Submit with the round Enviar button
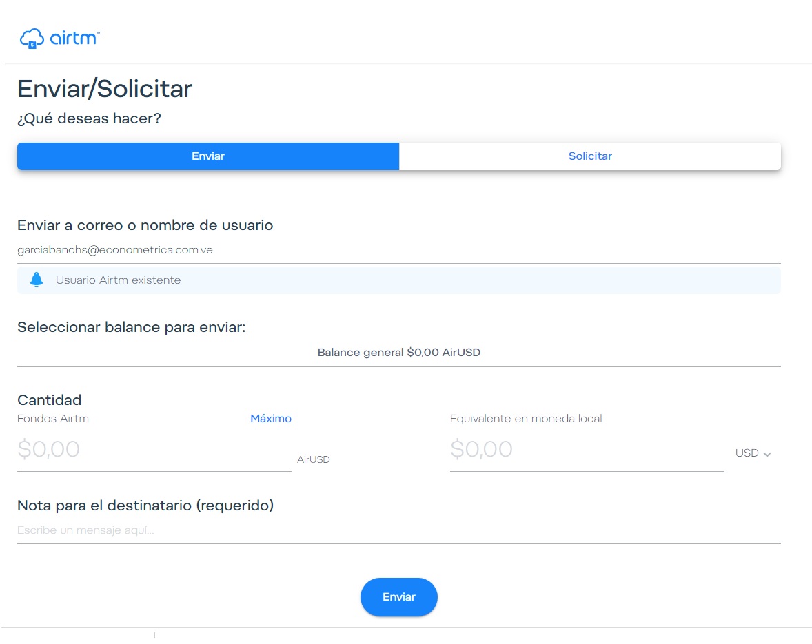812x644 pixels. pos(398,597)
